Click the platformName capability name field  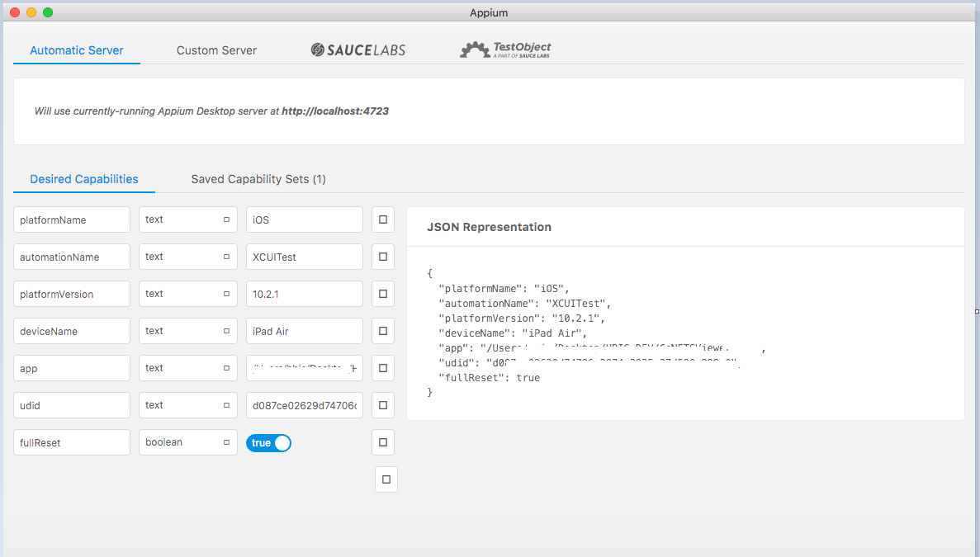72,219
